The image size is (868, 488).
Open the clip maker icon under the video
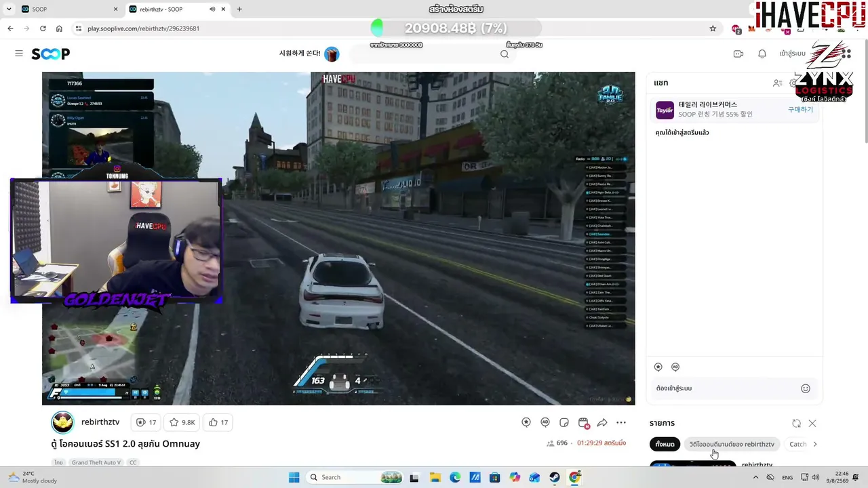[x=583, y=422]
